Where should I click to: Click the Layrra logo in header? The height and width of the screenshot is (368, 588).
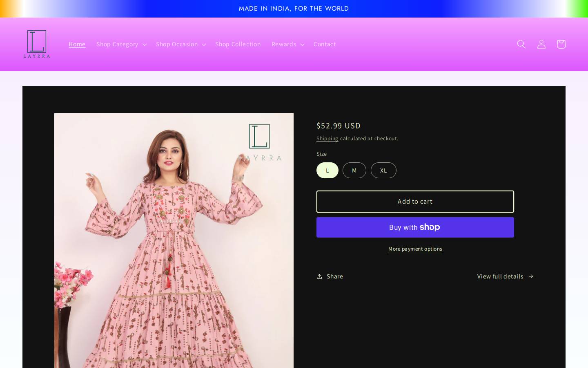37,44
